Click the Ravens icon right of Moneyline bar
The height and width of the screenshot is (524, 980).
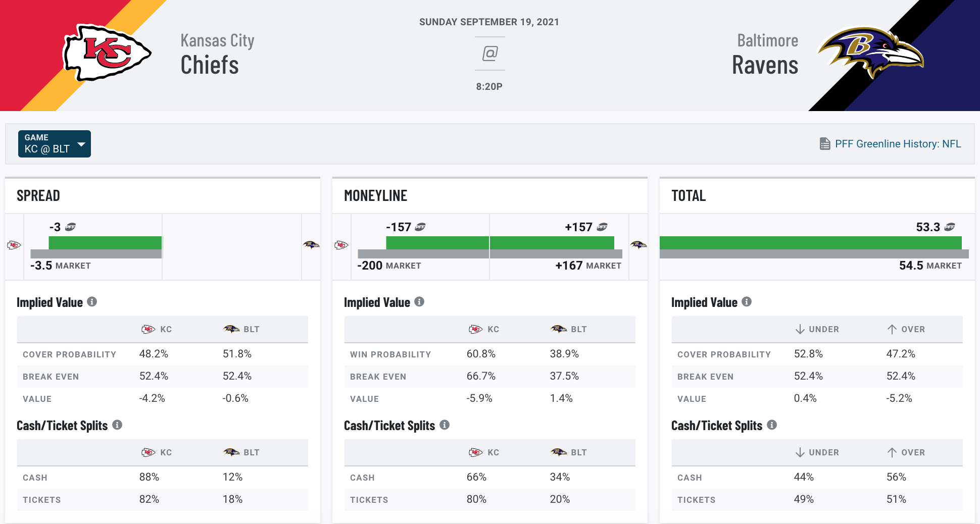pyautogui.click(x=639, y=245)
